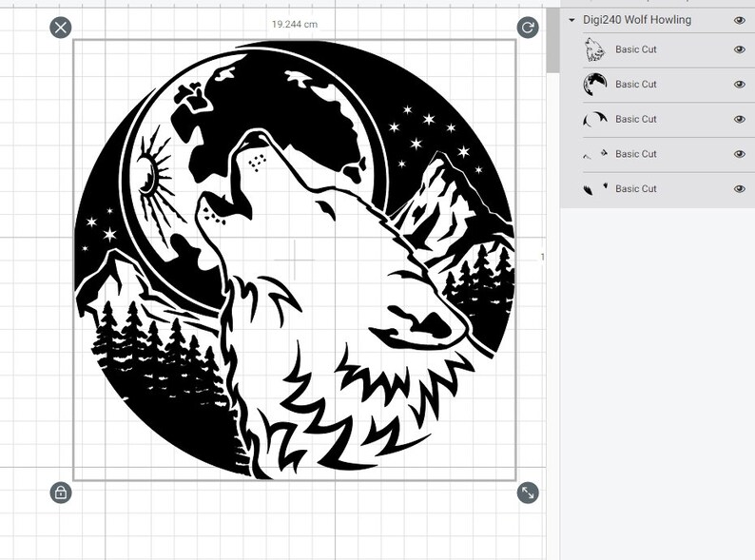The image size is (755, 560).
Task: Select the last small-pieces layer thumbnail
Action: [595, 189]
